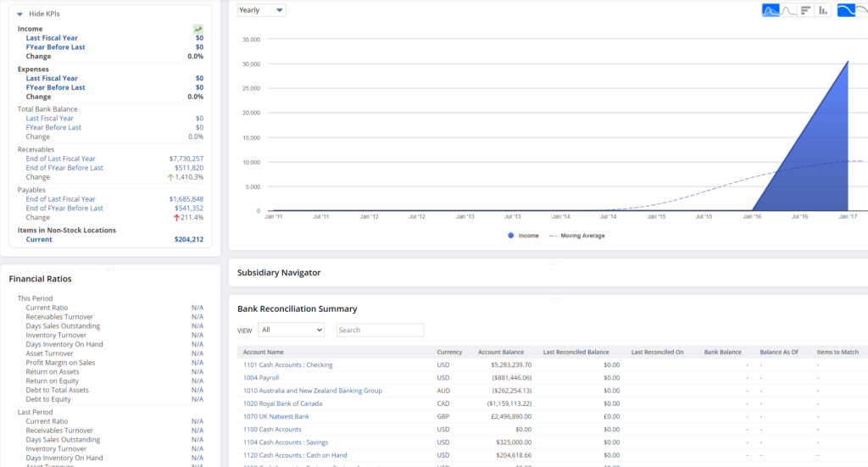Open 1101 Cash Accounts : Checking account

[x=288, y=365]
